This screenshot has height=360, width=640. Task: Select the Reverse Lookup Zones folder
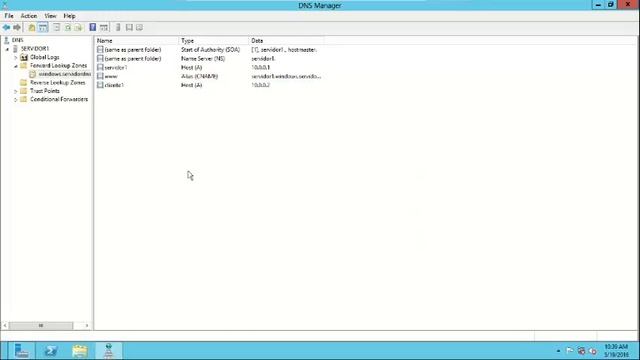click(58, 82)
